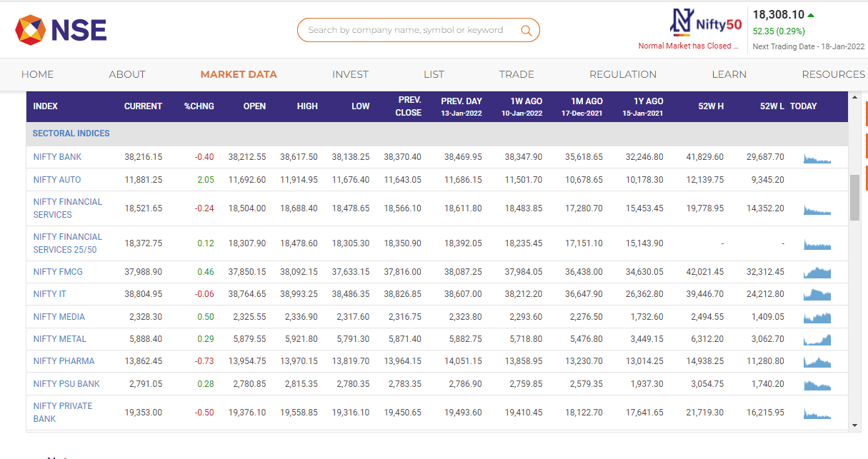Open the NIFTY AUTO index page

point(56,180)
